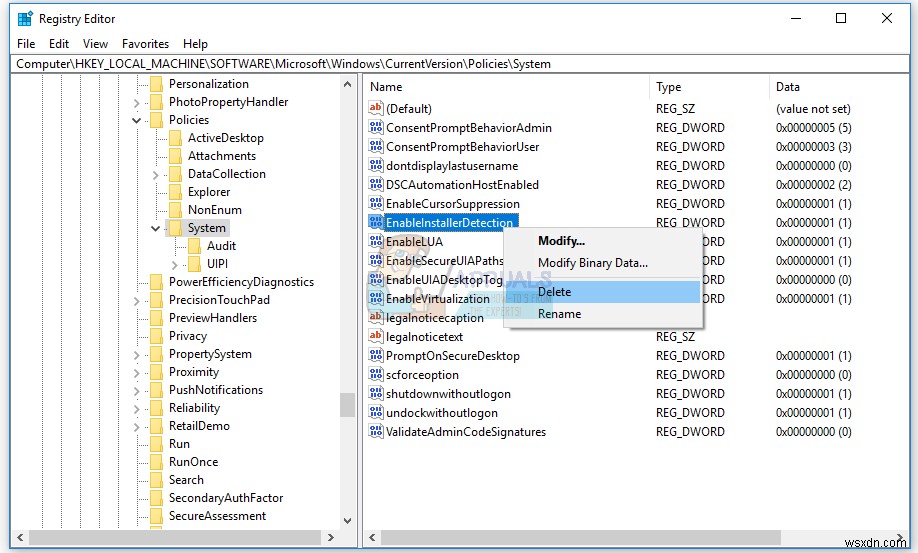Select the Attachments key
This screenshot has height=553, width=918.
pyautogui.click(x=221, y=156)
